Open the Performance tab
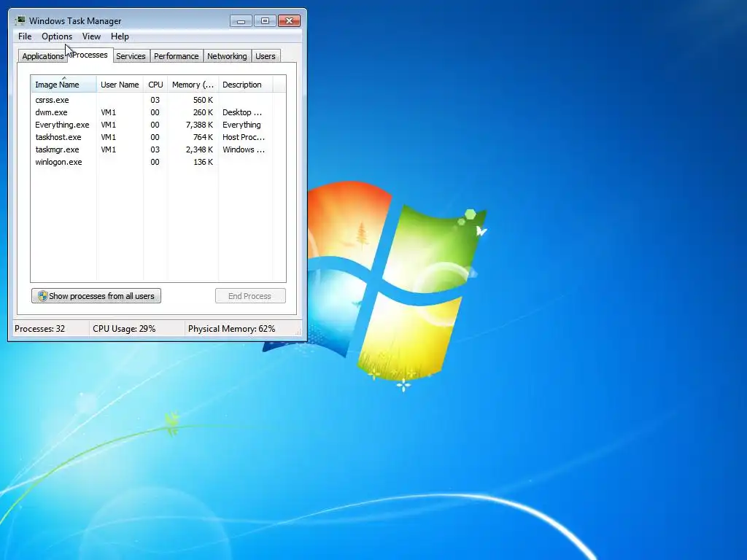Image resolution: width=747 pixels, height=560 pixels. coord(177,56)
